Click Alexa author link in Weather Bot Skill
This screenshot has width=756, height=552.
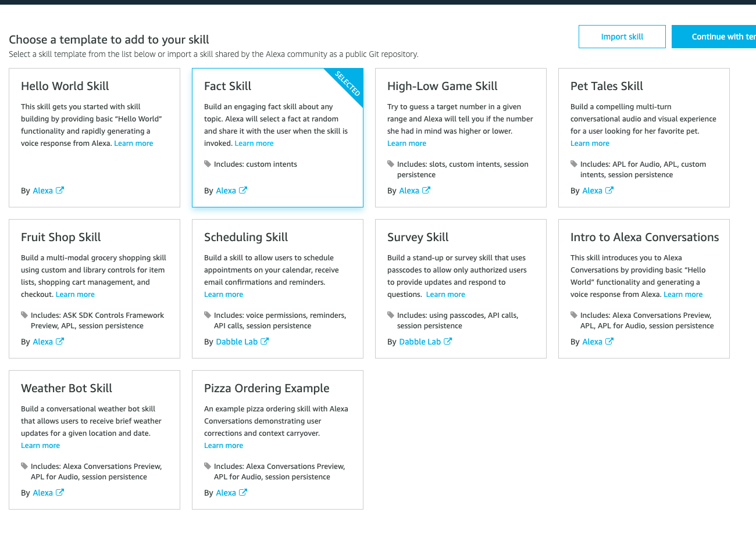pos(43,493)
